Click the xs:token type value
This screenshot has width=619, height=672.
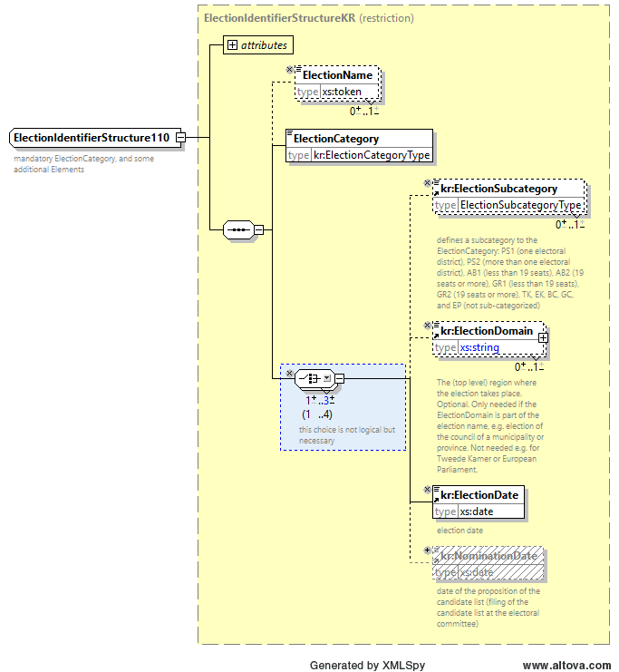tap(342, 92)
